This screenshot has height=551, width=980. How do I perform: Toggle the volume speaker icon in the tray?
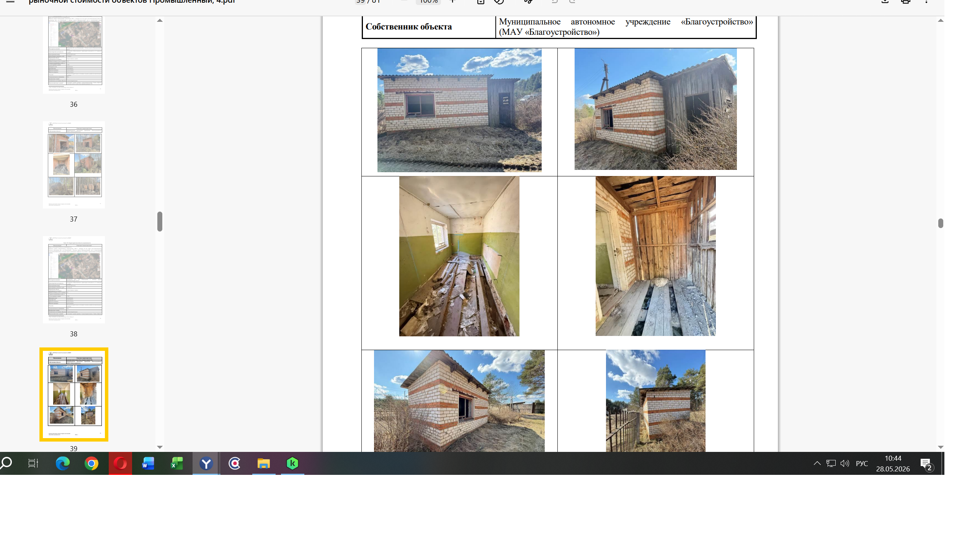(x=845, y=463)
